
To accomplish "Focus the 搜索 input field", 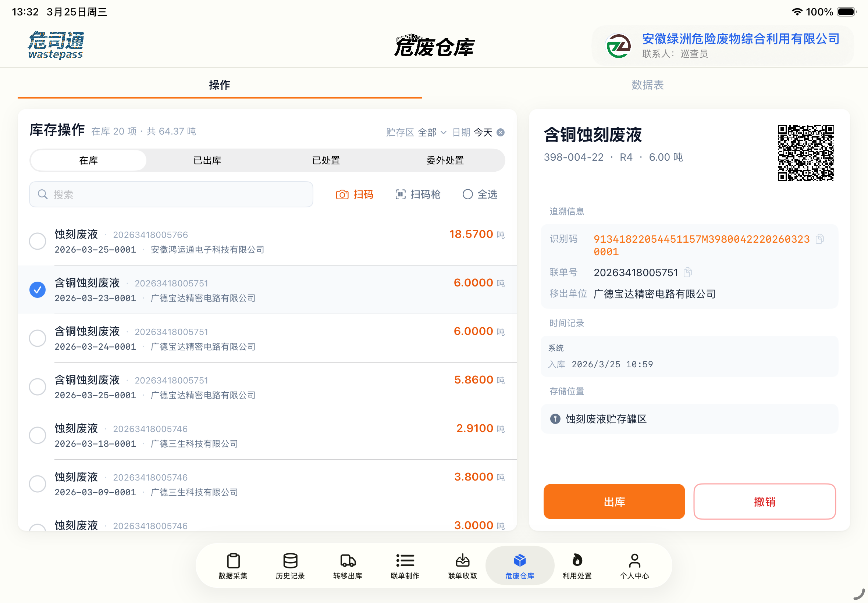I will point(171,194).
